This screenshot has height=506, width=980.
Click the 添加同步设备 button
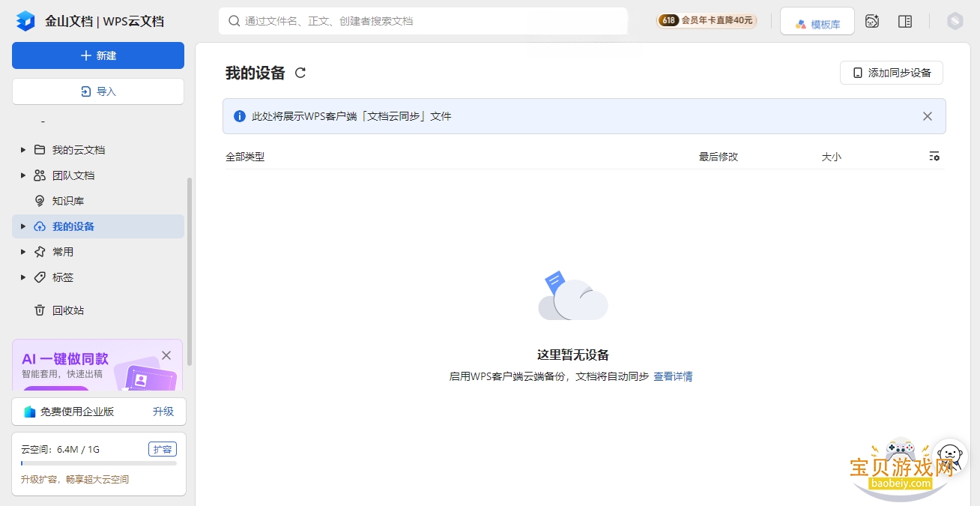click(x=892, y=73)
